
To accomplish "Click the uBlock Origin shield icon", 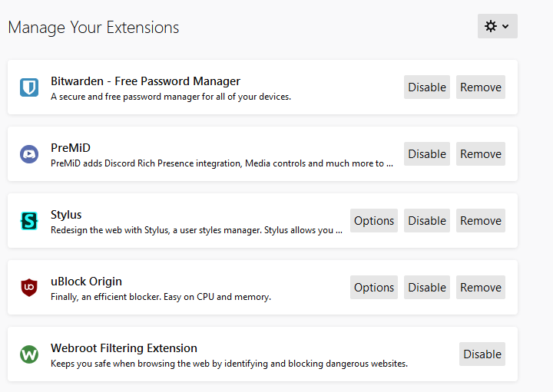I will (29, 288).
